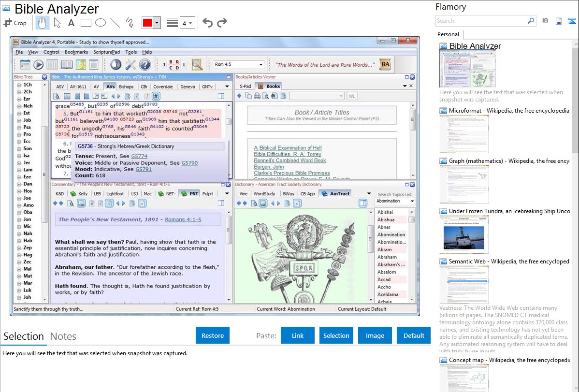Click the play button in Bible Analyzer toolbar
The image size is (579, 392).
coord(38,65)
